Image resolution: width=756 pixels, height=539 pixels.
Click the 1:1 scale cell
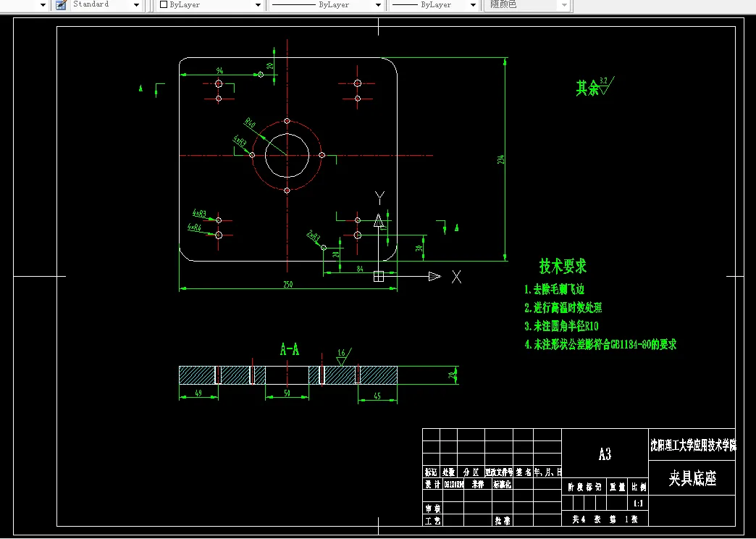[638, 504]
